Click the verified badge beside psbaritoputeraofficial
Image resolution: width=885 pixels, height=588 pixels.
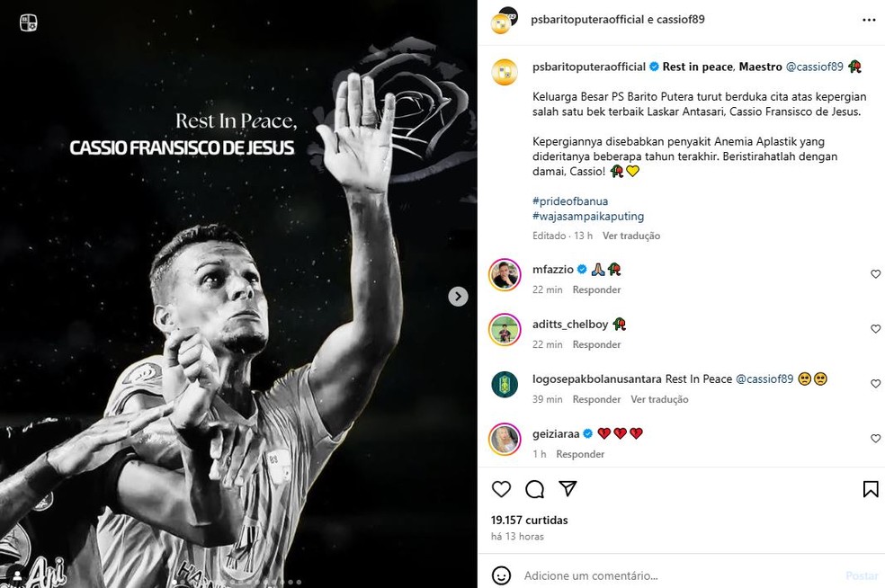point(654,66)
